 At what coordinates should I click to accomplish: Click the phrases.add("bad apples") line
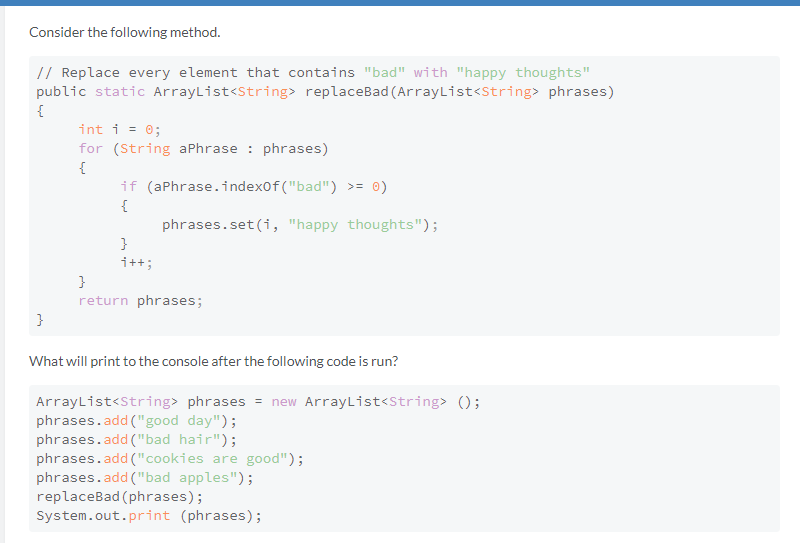click(144, 478)
